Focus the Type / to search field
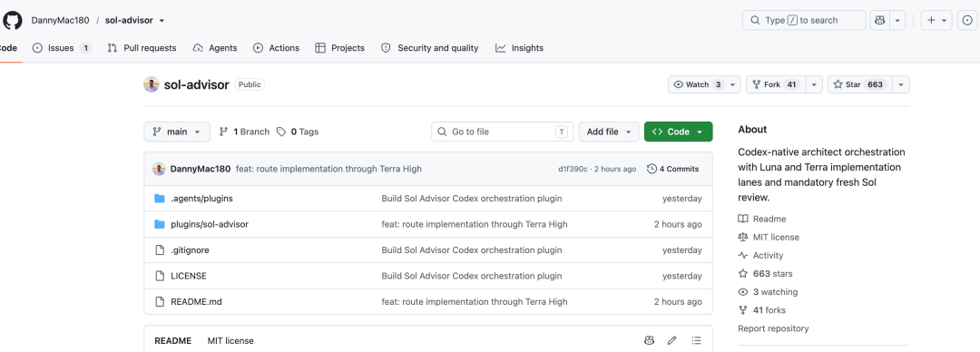 804,20
